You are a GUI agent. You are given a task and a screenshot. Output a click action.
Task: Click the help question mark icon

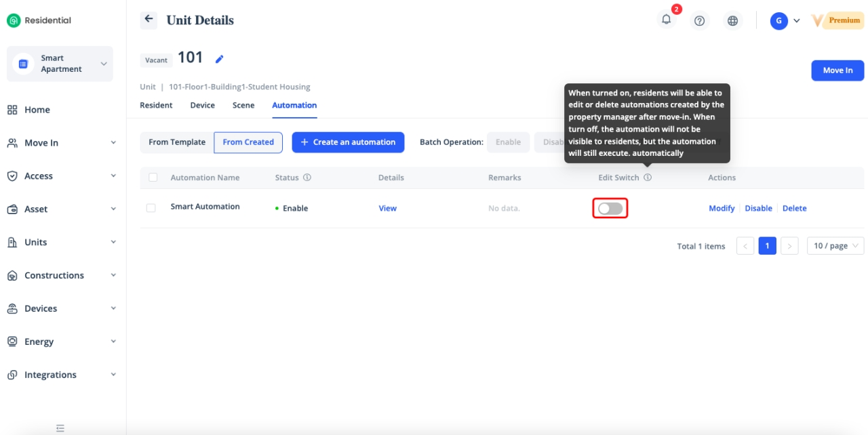click(699, 21)
